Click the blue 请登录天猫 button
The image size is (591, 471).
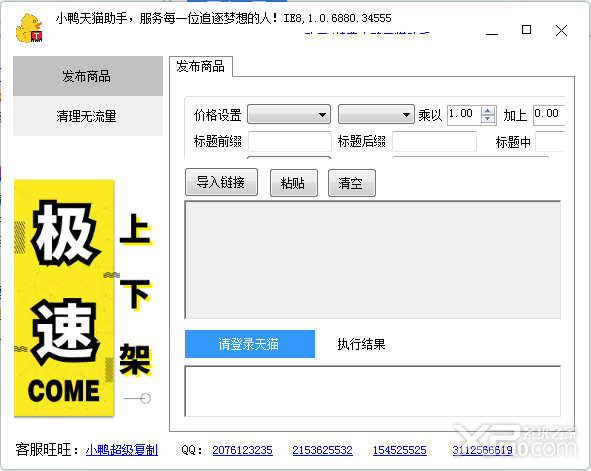[250, 344]
